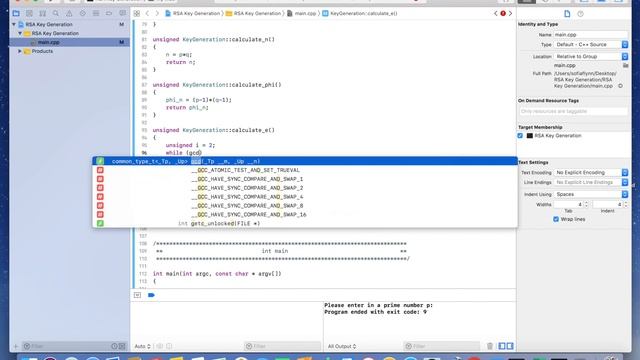This screenshot has height=360, width=640.
Task: Show the Quick Help inspector
Action: click(x=580, y=14)
